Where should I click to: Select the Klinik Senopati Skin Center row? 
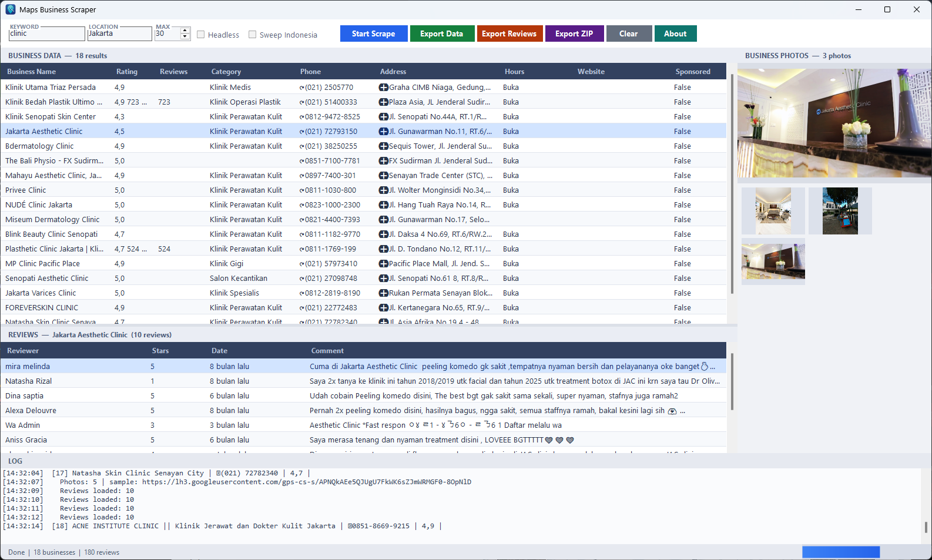(x=363, y=116)
